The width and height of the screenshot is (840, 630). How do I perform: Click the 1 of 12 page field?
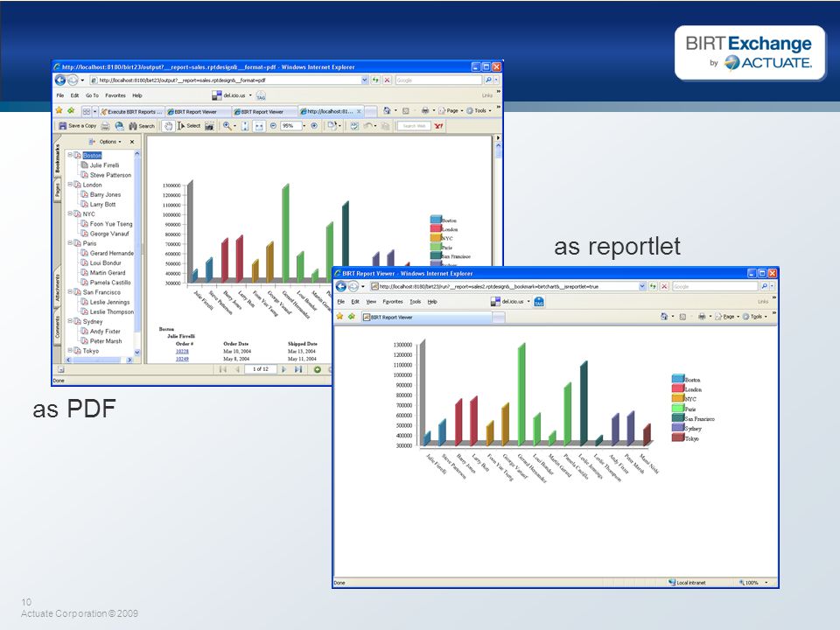point(261,369)
